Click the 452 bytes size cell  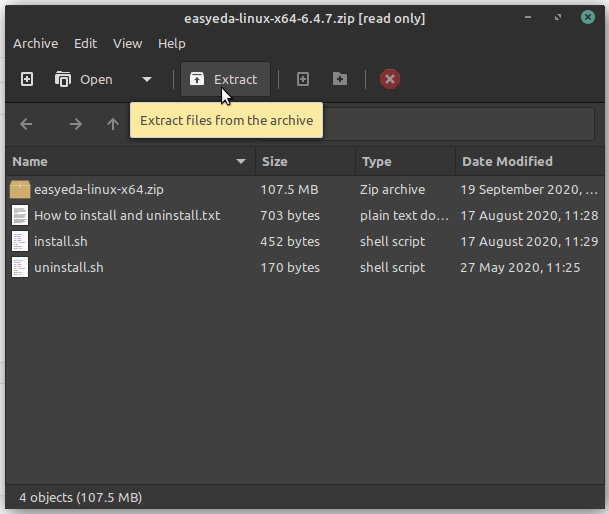tap(290, 242)
